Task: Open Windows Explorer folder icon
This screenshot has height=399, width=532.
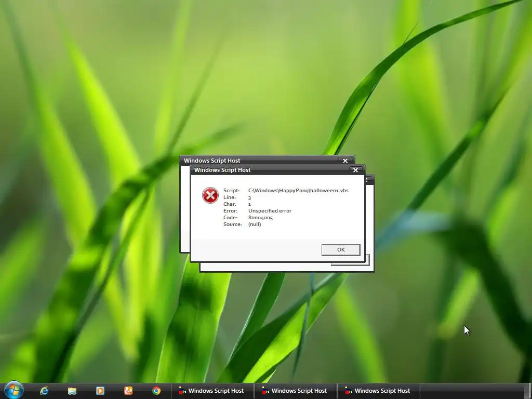Action: [72, 391]
